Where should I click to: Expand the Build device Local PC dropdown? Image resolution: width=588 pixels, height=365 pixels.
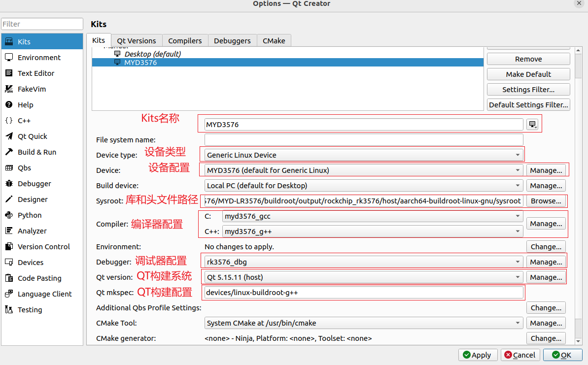point(364,186)
